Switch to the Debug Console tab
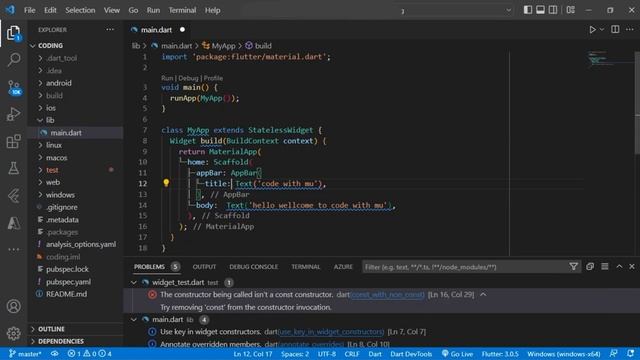This screenshot has height=360, width=640. [x=253, y=267]
